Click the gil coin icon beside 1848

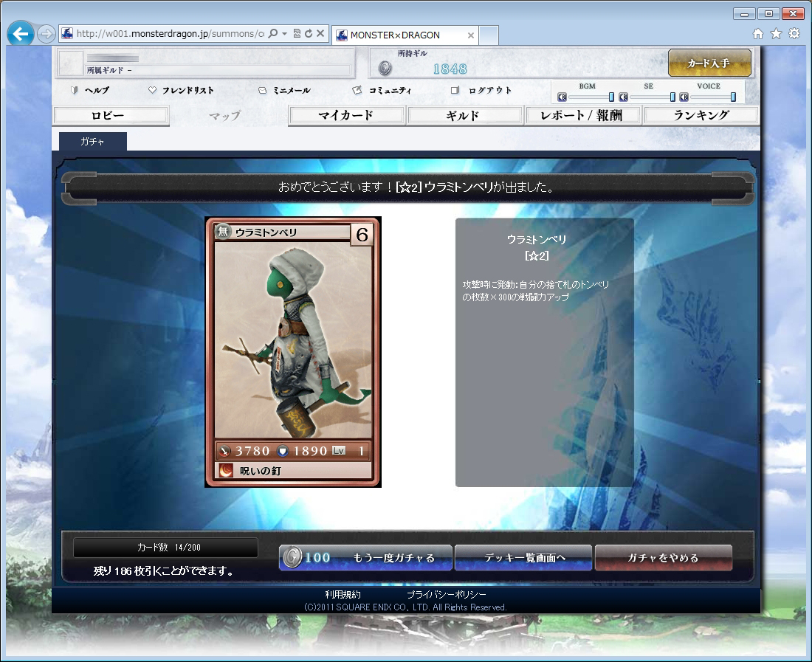pos(385,68)
